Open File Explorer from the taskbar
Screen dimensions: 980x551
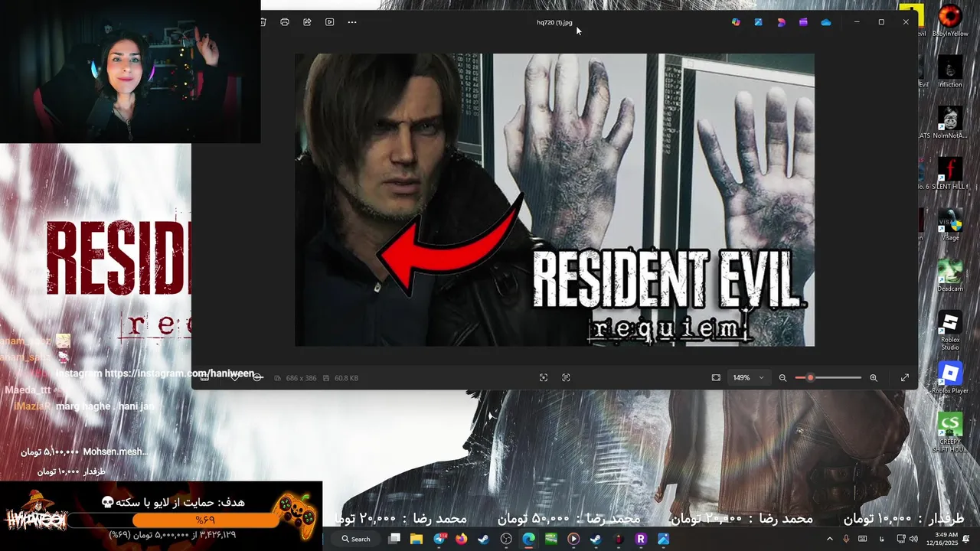click(x=416, y=539)
